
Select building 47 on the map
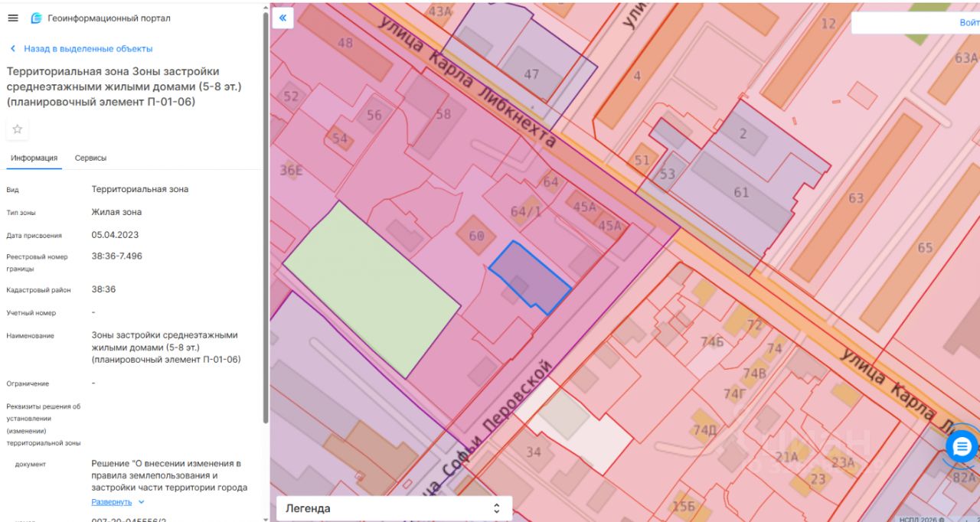(531, 73)
